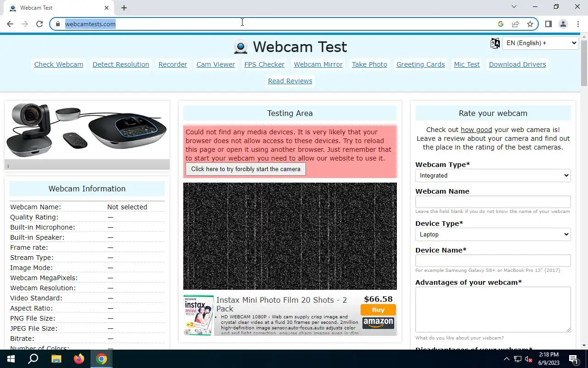Screen dimensions: 588x368
Task: Open the Windows Start menu
Action: tap(11, 359)
